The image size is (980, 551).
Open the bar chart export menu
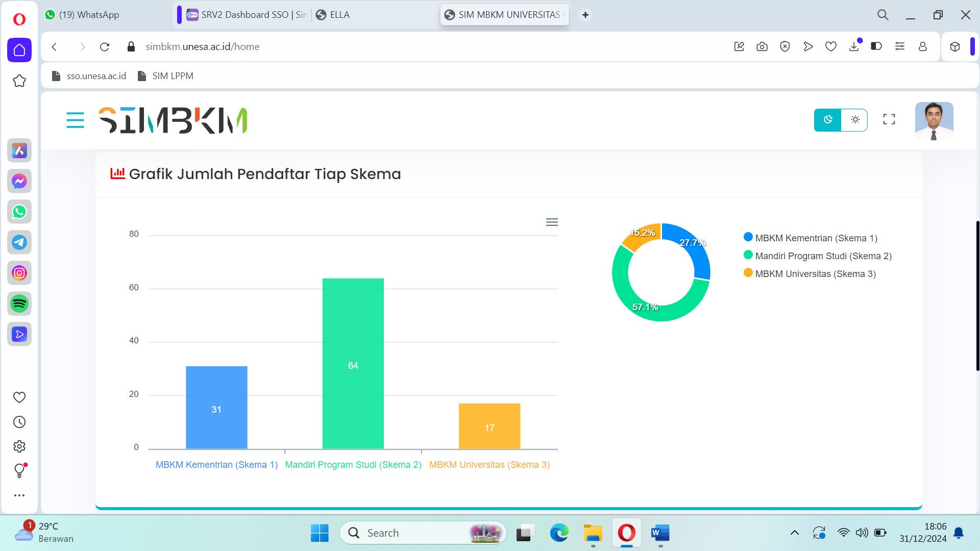click(x=552, y=222)
